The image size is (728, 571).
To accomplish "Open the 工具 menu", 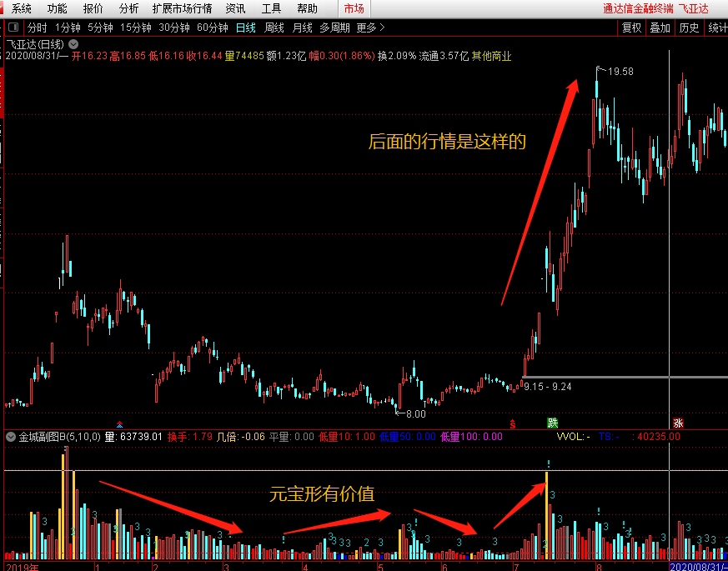I will pyautogui.click(x=272, y=8).
